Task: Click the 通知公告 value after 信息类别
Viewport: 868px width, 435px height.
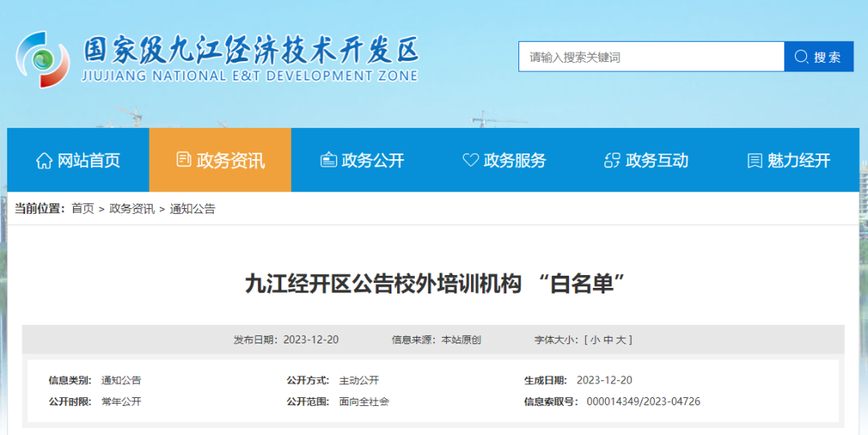Action: point(121,380)
